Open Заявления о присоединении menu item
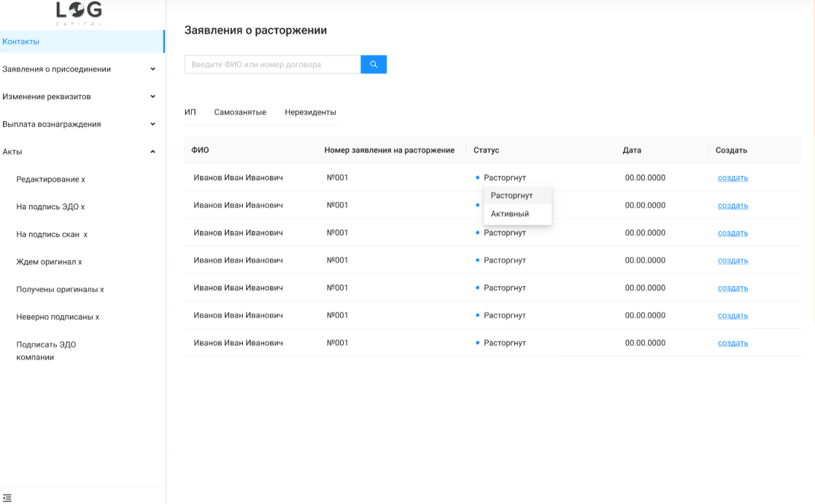The width and height of the screenshot is (815, 504). [x=57, y=69]
